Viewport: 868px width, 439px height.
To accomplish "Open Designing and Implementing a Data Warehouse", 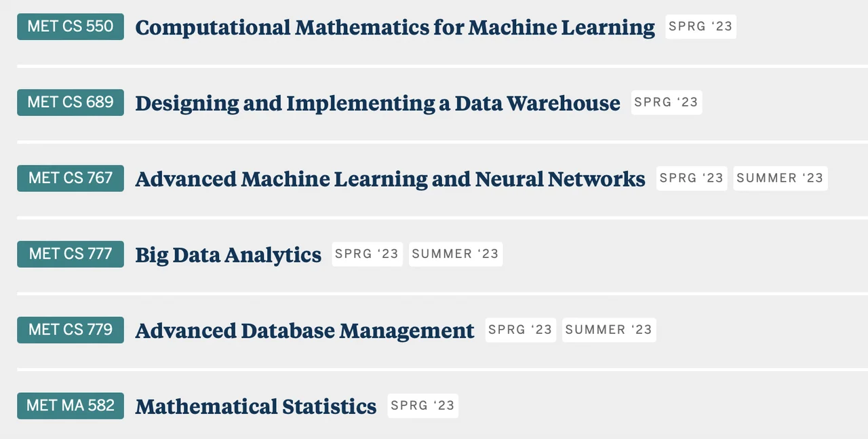I will 377,104.
